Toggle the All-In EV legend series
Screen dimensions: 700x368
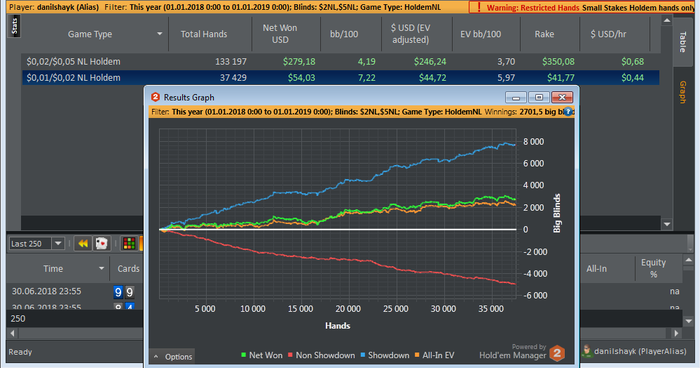434,355
